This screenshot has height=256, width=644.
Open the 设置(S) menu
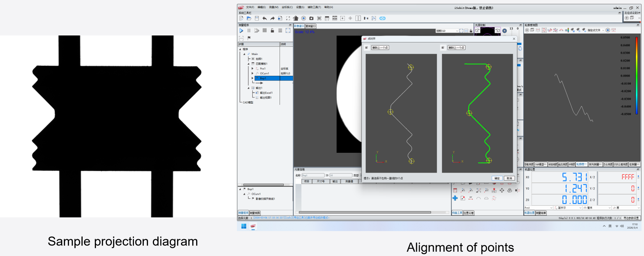[300, 7]
